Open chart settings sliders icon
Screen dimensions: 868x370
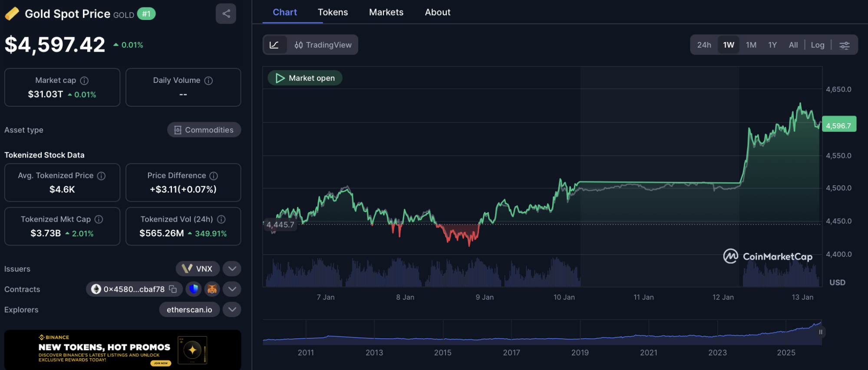(x=844, y=45)
